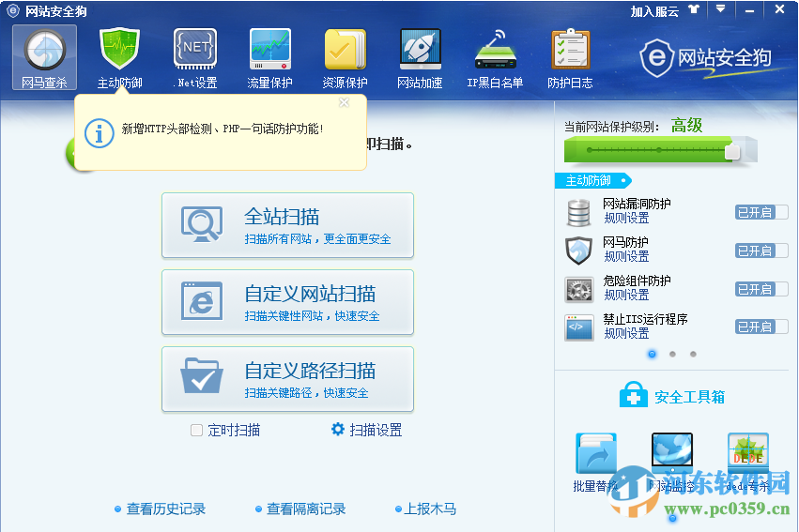799x532 pixels.
Task: Select the second protection page dot
Action: [672, 354]
